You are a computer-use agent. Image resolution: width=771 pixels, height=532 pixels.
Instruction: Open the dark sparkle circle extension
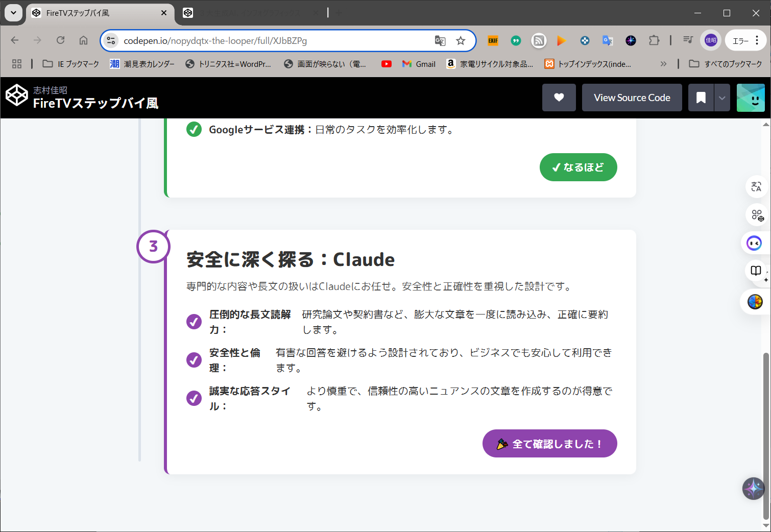click(x=631, y=41)
